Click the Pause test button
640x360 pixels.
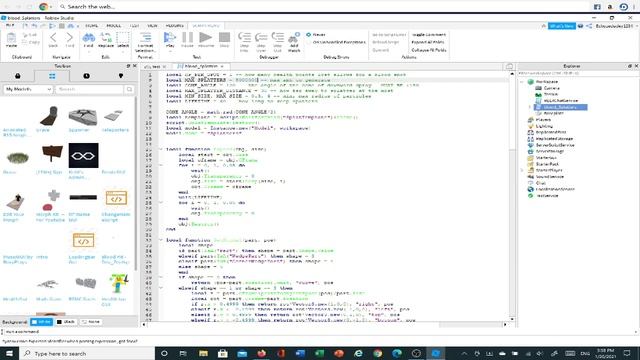pos(187,38)
